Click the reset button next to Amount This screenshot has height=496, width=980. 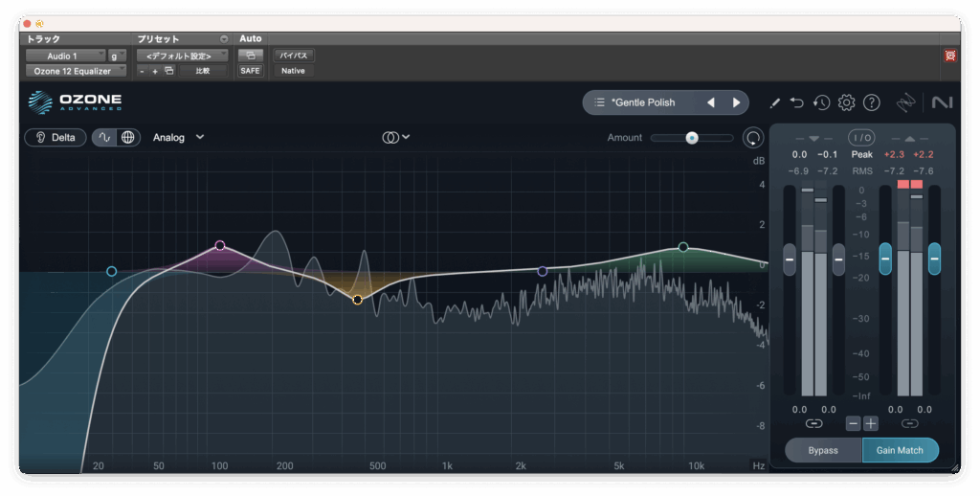click(x=753, y=138)
